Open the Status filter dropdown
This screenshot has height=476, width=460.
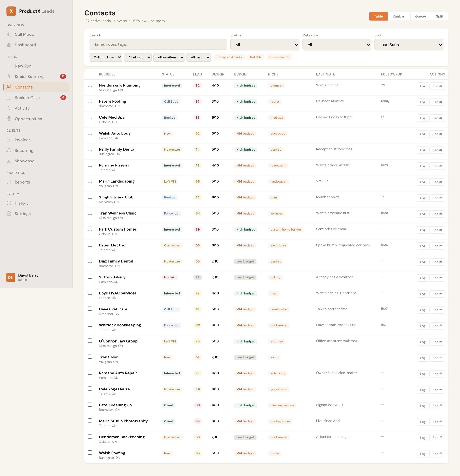pos(264,45)
